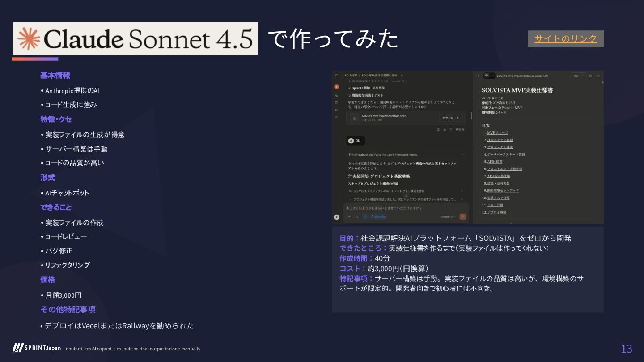This screenshot has width=644, height=362.
Task: Open the Artifacts grid icon in sidebar
Action: (x=336, y=109)
